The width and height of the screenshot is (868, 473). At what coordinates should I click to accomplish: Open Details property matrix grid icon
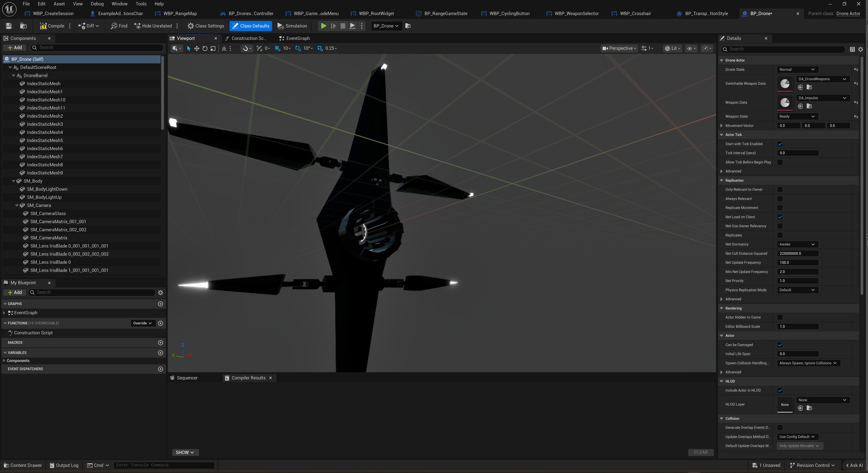pos(852,49)
